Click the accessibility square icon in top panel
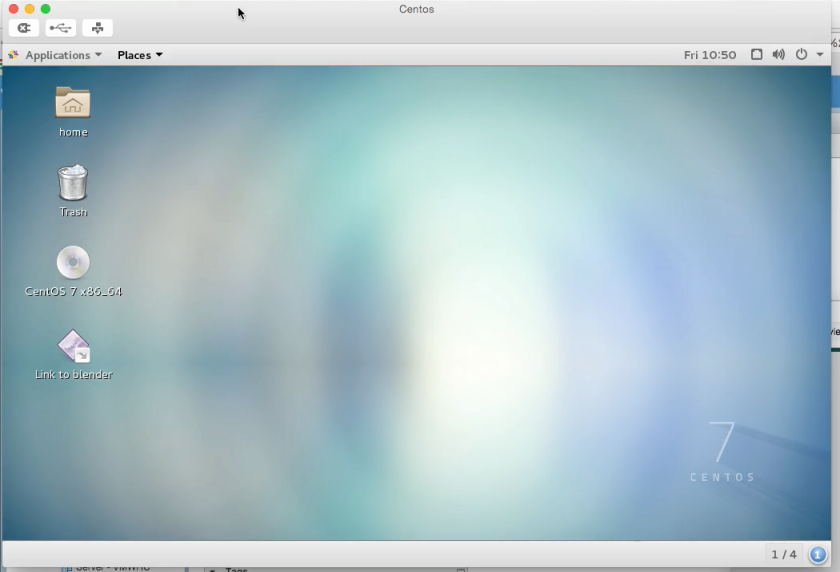 [756, 55]
